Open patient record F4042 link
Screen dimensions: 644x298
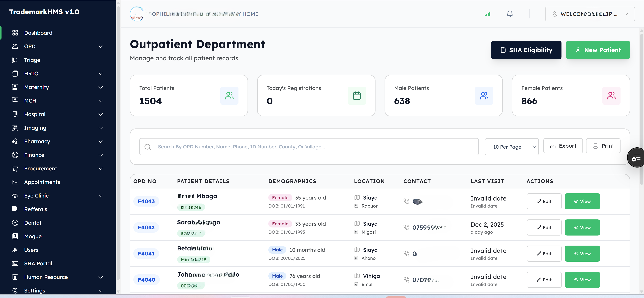click(x=146, y=227)
